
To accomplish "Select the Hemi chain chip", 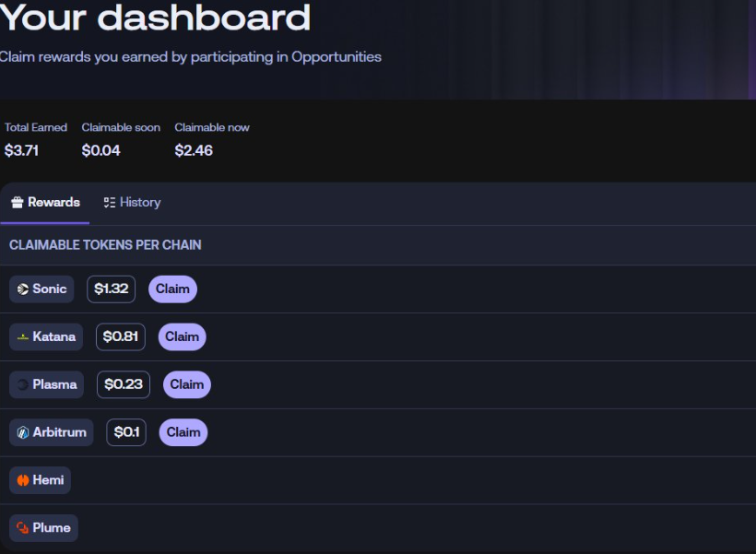I will coord(40,480).
